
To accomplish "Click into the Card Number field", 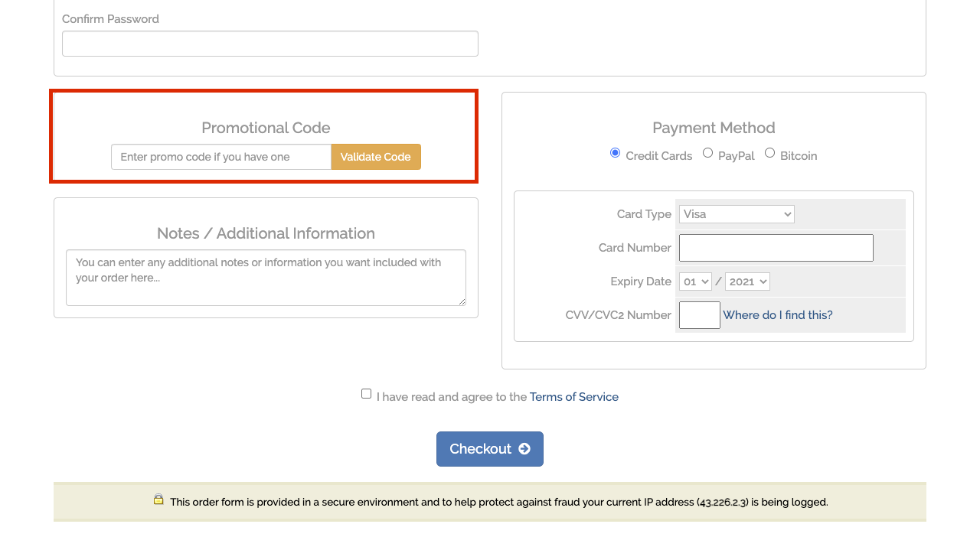I will click(x=776, y=248).
